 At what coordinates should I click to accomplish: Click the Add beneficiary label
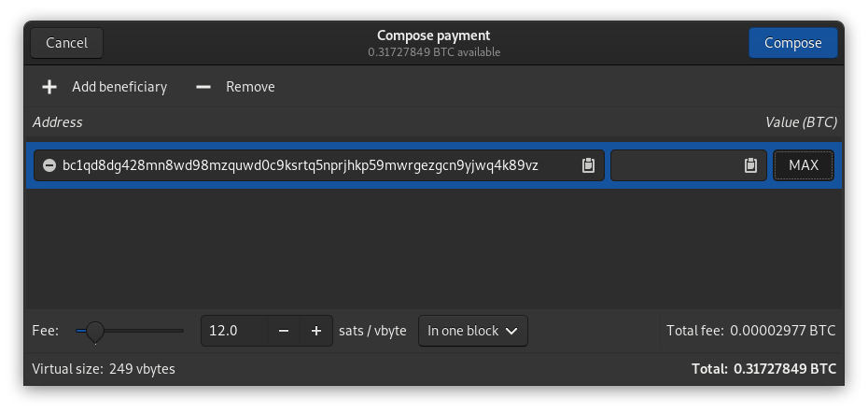119,87
